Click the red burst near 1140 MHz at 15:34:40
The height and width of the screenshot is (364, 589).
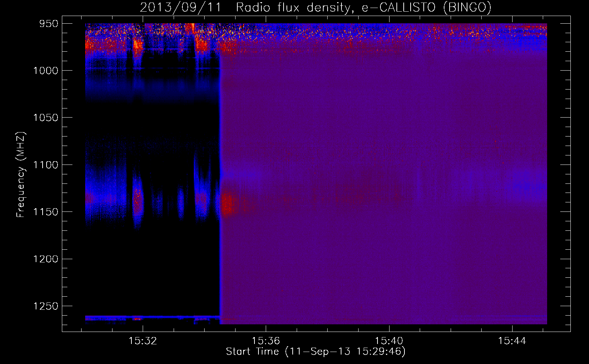point(228,203)
